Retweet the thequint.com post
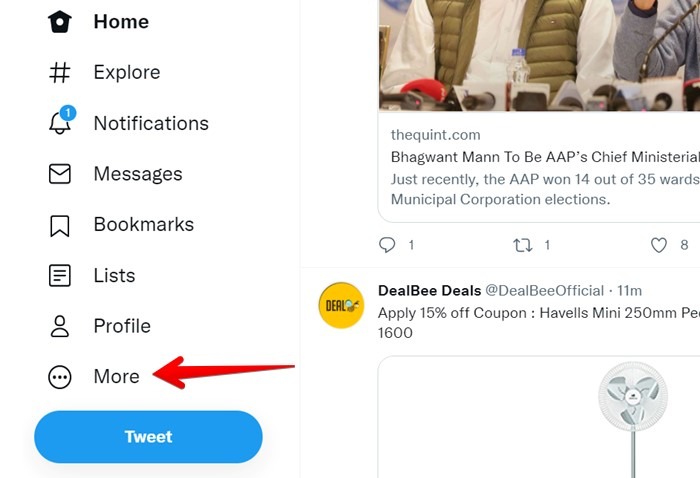The image size is (700, 478). click(522, 245)
